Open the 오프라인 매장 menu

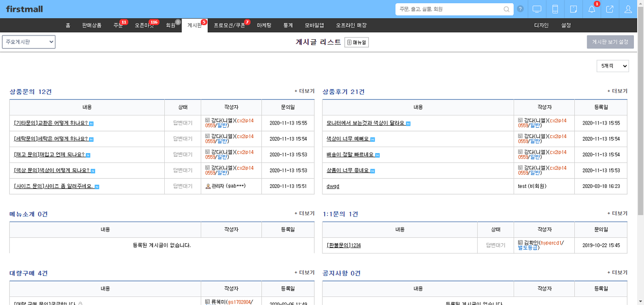coord(351,25)
